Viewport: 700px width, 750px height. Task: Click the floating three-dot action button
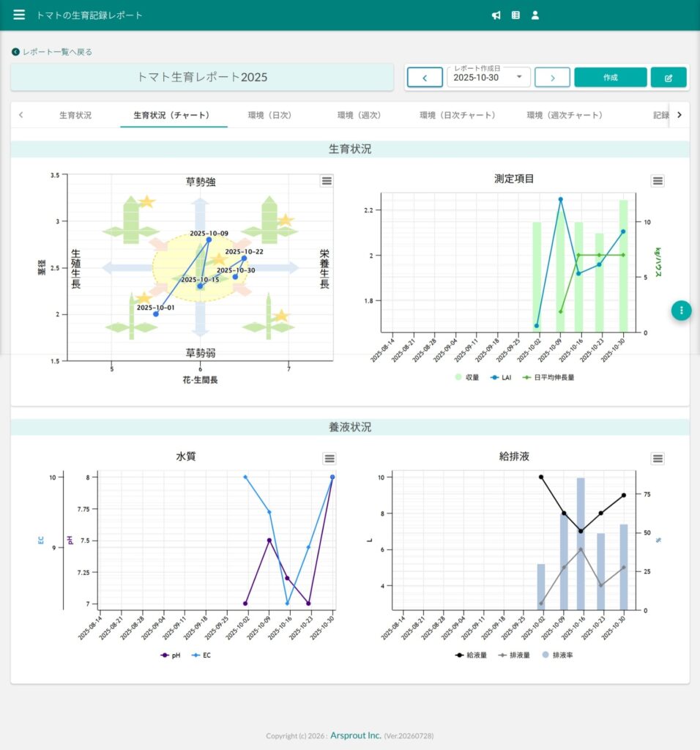pyautogui.click(x=681, y=311)
